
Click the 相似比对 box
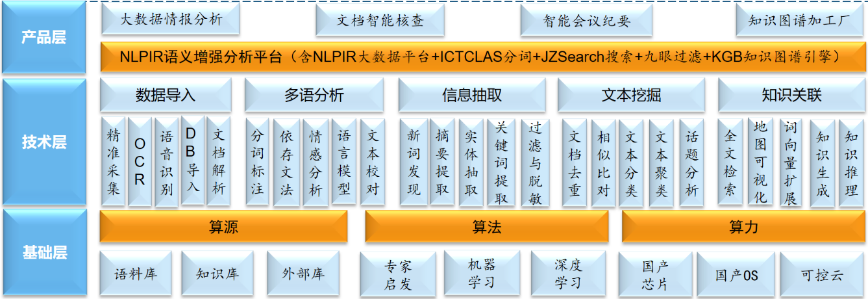pyautogui.click(x=603, y=162)
